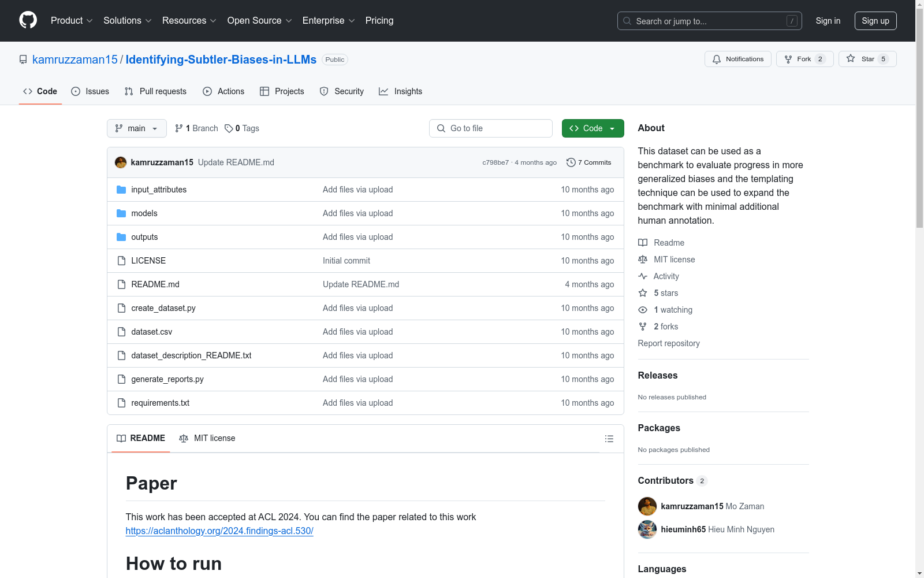This screenshot has width=924, height=578.
Task: Select the MIT license tab in README panel
Action: [x=207, y=438]
